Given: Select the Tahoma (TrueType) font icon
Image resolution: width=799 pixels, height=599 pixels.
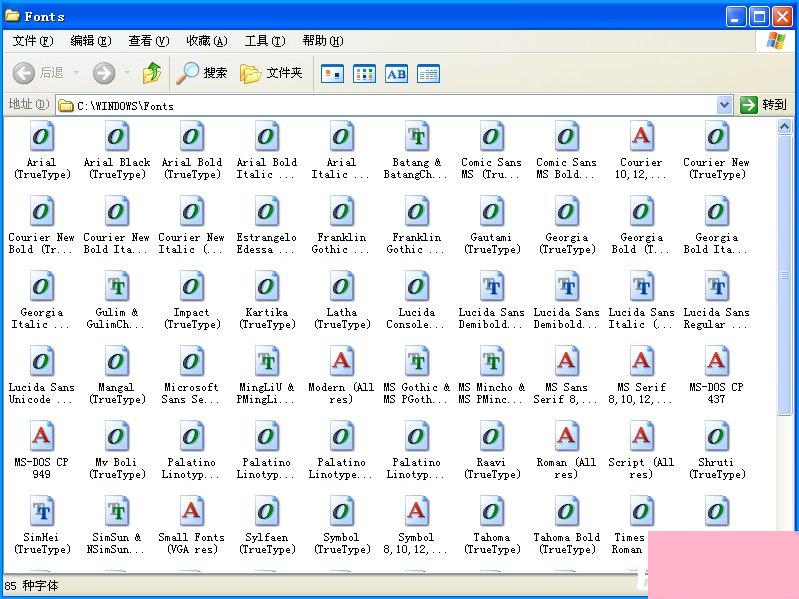Looking at the screenshot, I should coord(492,511).
